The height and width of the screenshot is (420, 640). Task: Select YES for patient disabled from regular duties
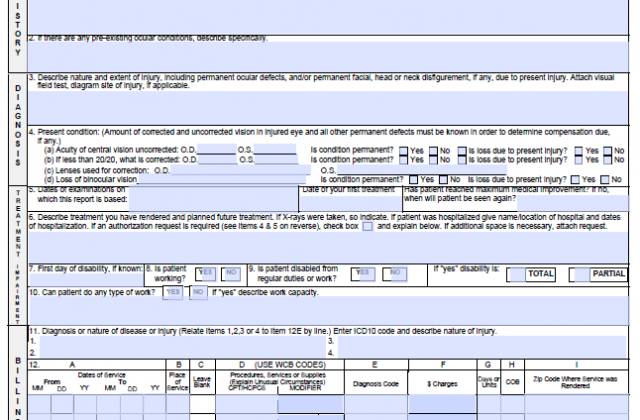coord(363,273)
